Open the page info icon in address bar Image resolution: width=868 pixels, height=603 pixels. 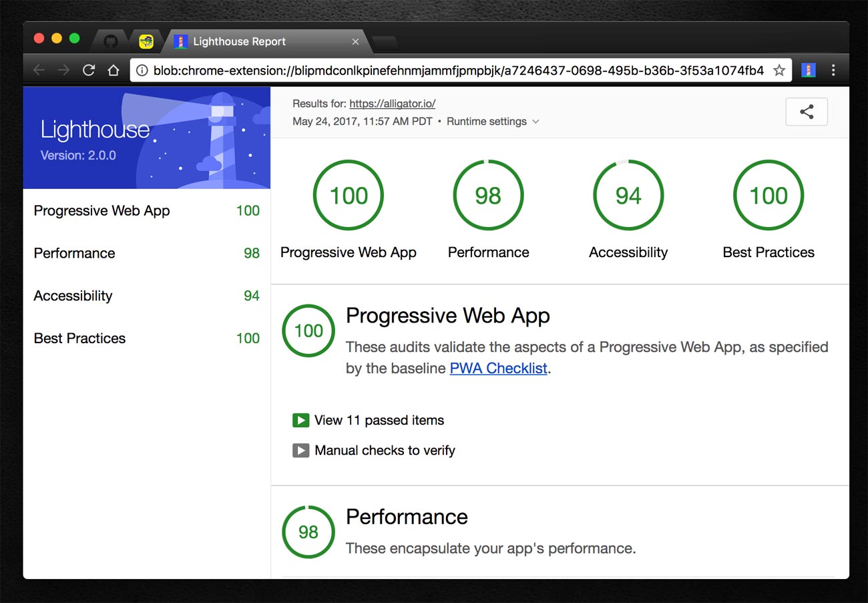[142, 70]
